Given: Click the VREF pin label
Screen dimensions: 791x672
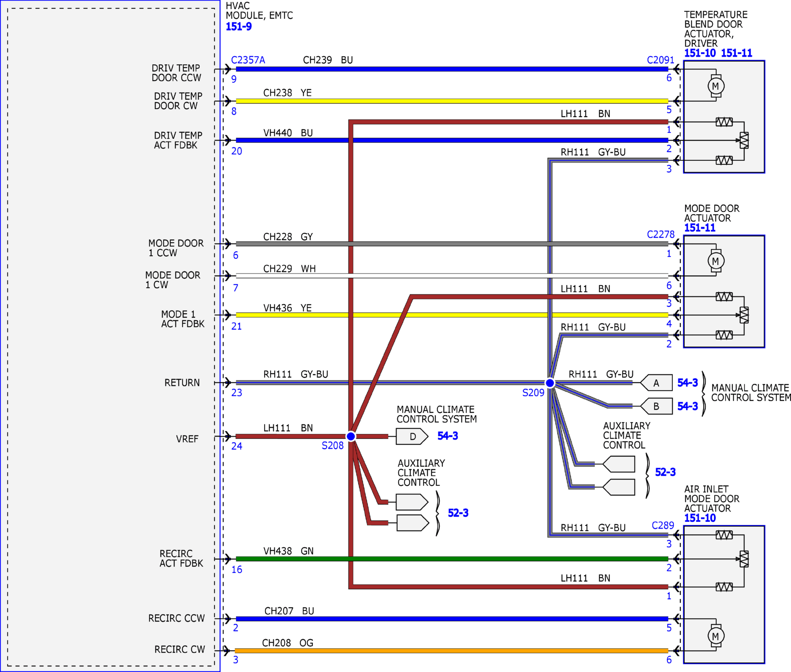Looking at the screenshot, I should point(187,439).
